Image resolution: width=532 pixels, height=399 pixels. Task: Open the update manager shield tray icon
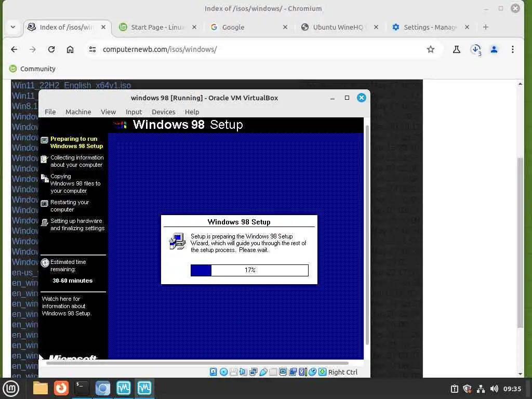[467, 389]
